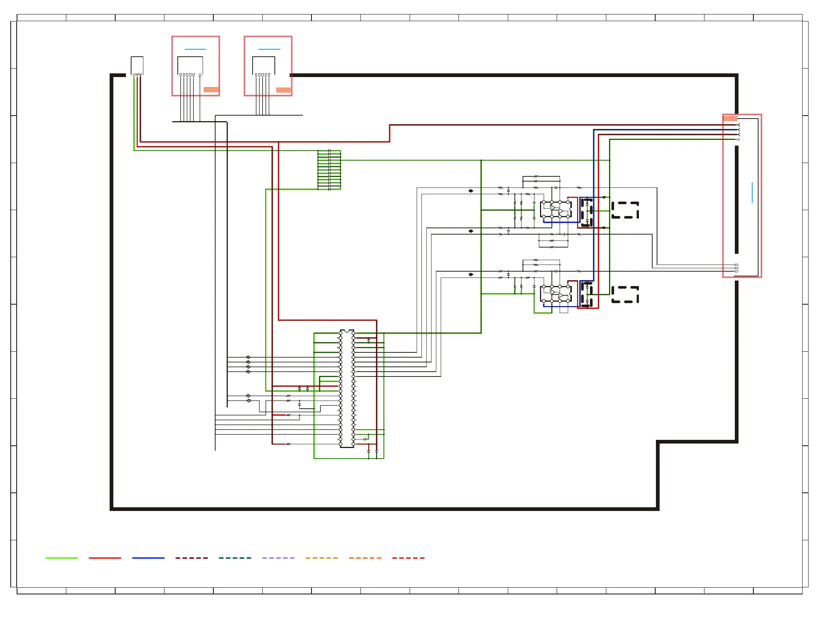Click the lower black dashed rectangle

[x=625, y=295]
